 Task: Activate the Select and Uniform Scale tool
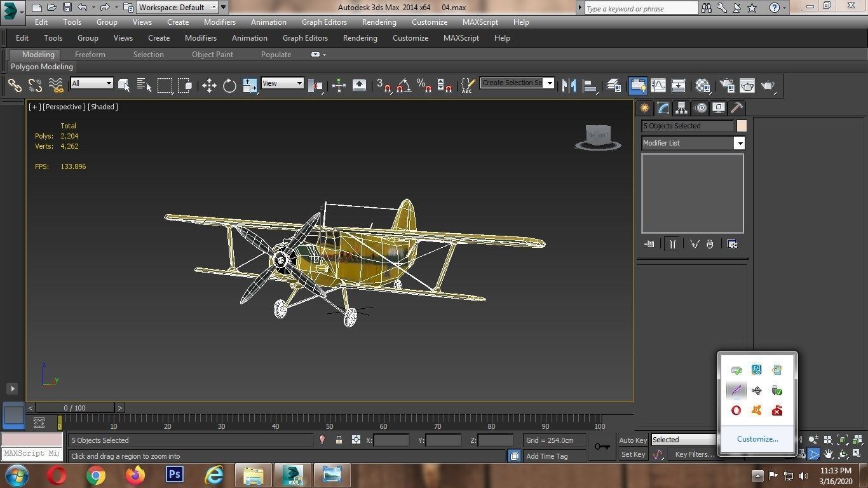pos(250,85)
